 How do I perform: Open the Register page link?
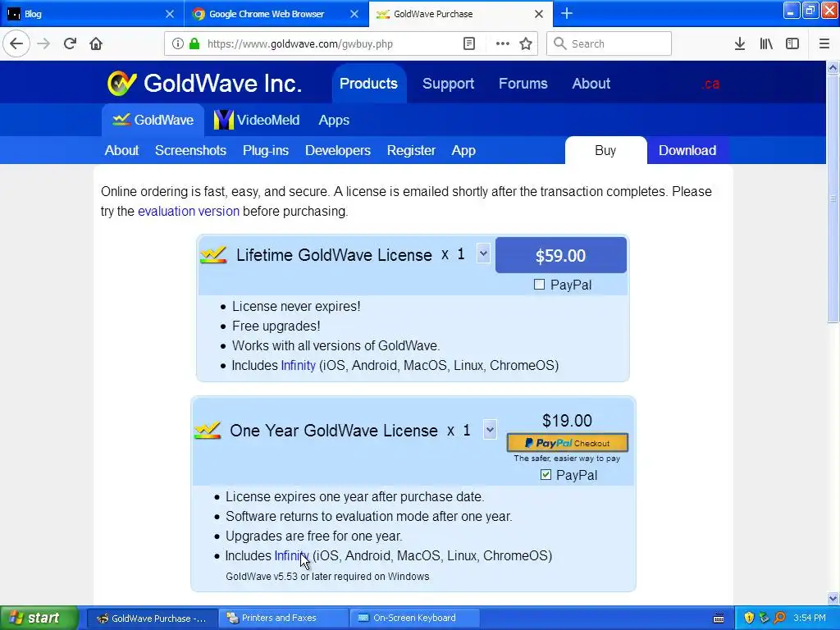(412, 151)
